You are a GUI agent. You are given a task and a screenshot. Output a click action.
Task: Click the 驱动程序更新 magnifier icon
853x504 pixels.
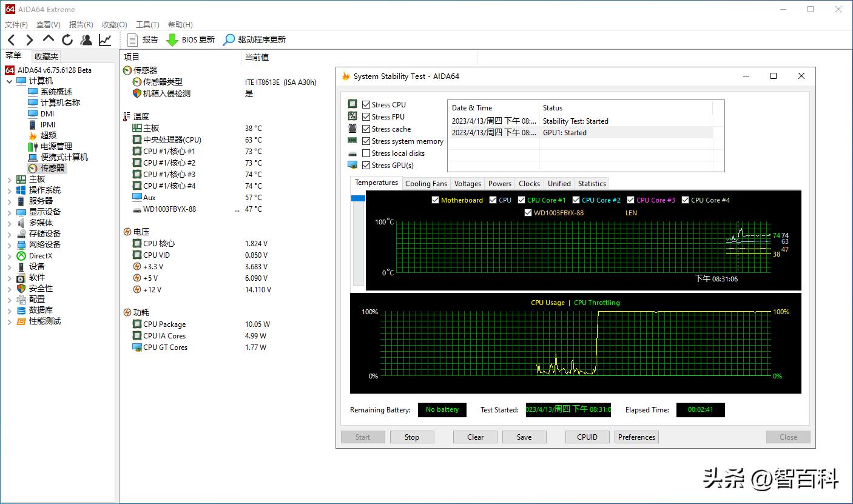(229, 40)
